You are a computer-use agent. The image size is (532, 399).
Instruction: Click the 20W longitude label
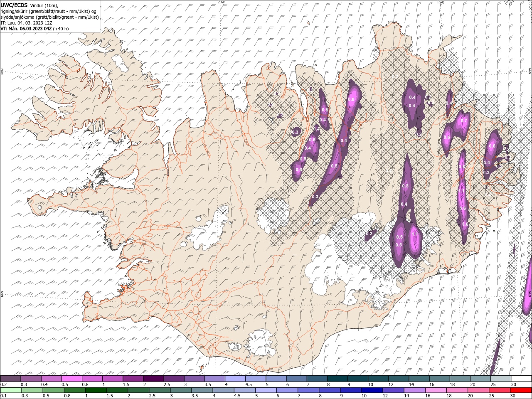coord(221,2)
